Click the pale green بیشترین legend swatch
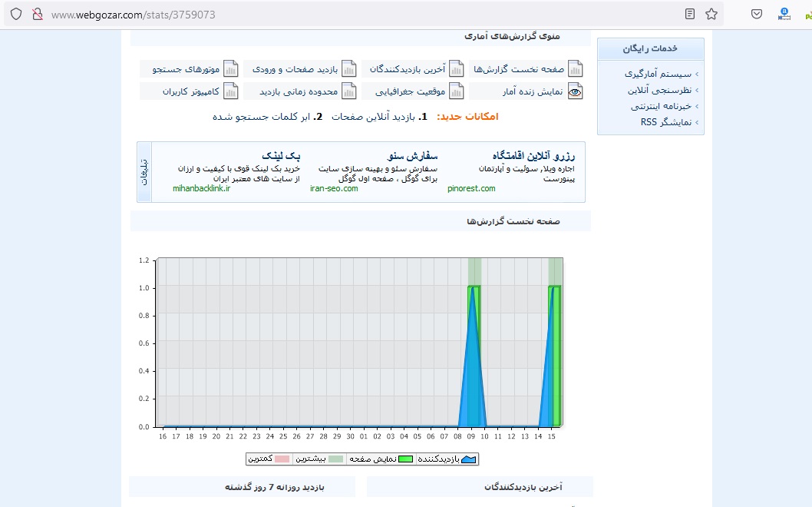This screenshot has width=812, height=507. click(336, 459)
